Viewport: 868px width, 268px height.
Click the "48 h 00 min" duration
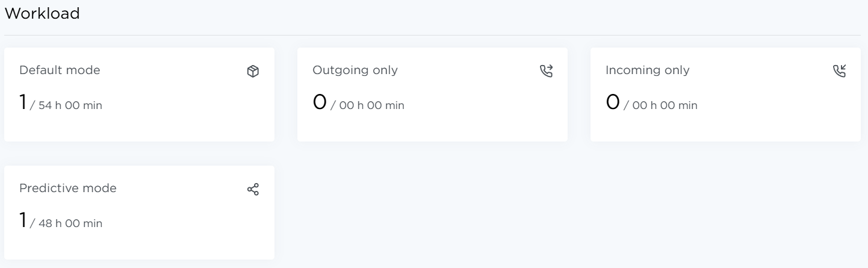70,224
